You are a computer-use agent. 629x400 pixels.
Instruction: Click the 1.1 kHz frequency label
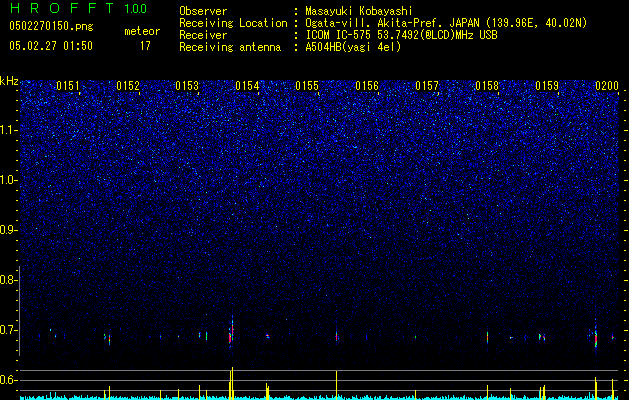pos(8,130)
